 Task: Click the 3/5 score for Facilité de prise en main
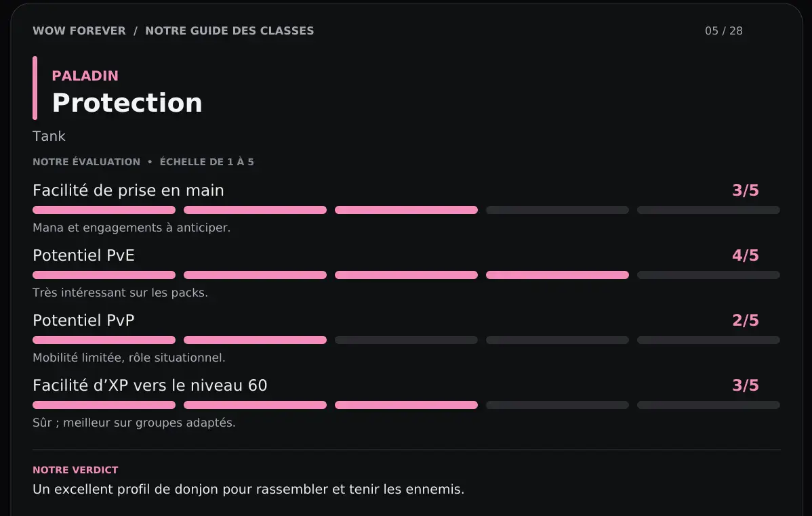tap(745, 190)
